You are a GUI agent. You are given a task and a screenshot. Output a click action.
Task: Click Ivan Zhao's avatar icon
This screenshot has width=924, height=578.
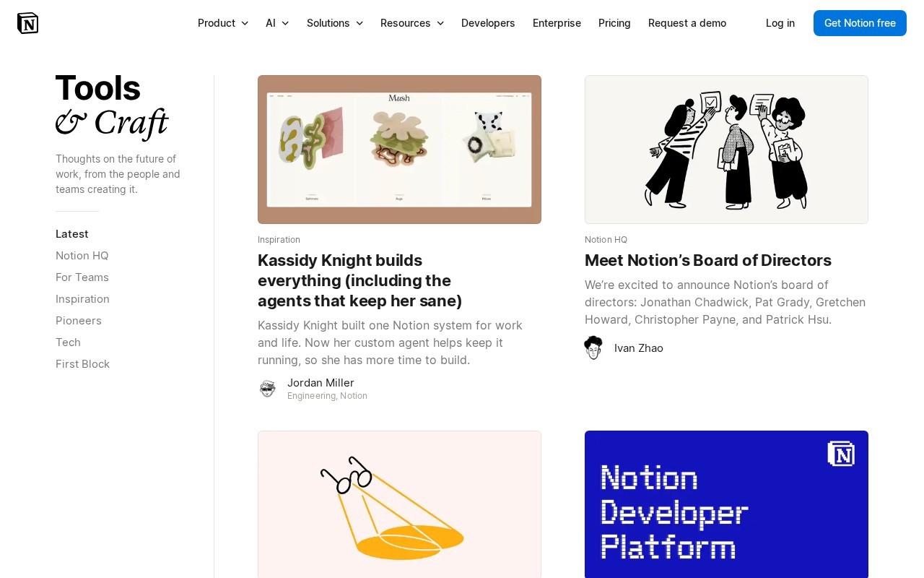[x=593, y=348]
